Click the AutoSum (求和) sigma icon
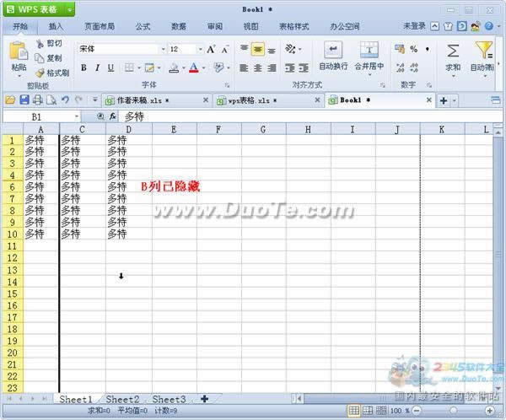The width and height of the screenshot is (506, 420). (x=453, y=51)
